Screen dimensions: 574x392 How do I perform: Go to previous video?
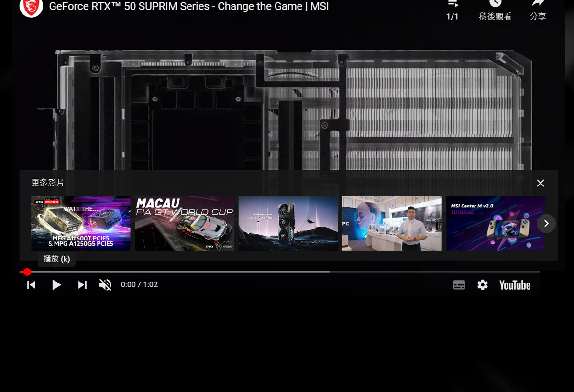point(31,285)
